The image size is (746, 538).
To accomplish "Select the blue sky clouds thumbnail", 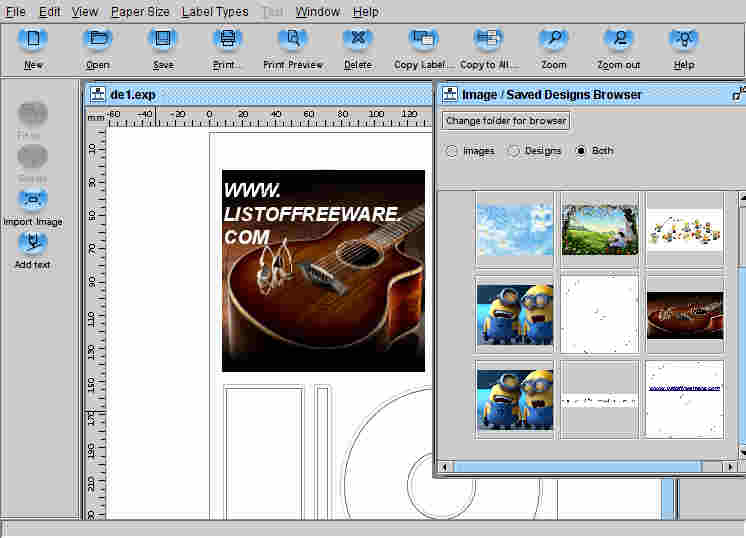I will coord(515,230).
